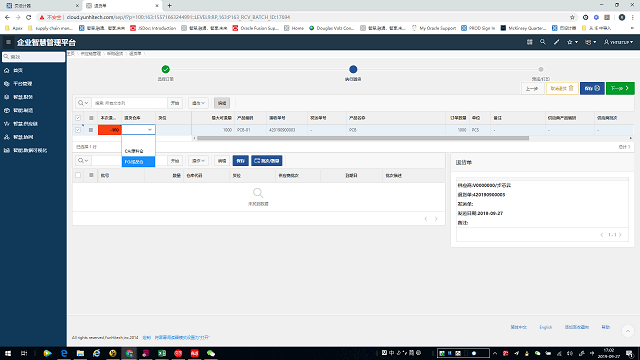640x360 pixels.
Task: Click the lower grid next-page chevron
Action: tap(436, 219)
